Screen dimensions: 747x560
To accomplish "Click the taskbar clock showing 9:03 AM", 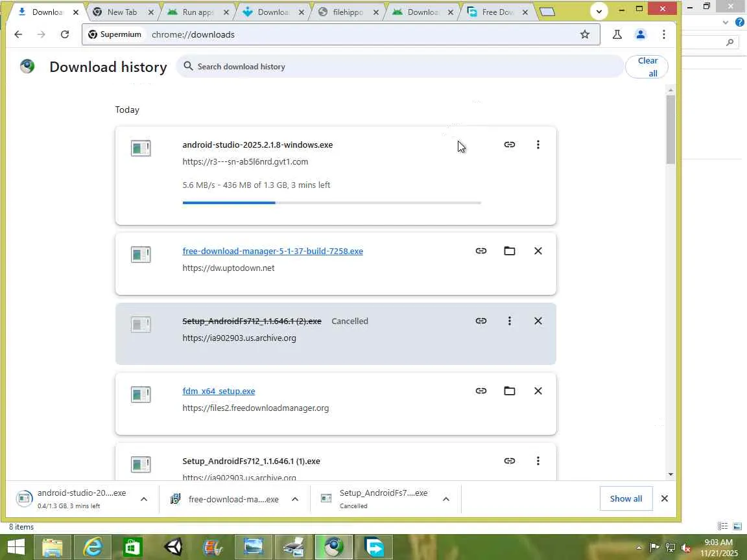I will [x=718, y=548].
